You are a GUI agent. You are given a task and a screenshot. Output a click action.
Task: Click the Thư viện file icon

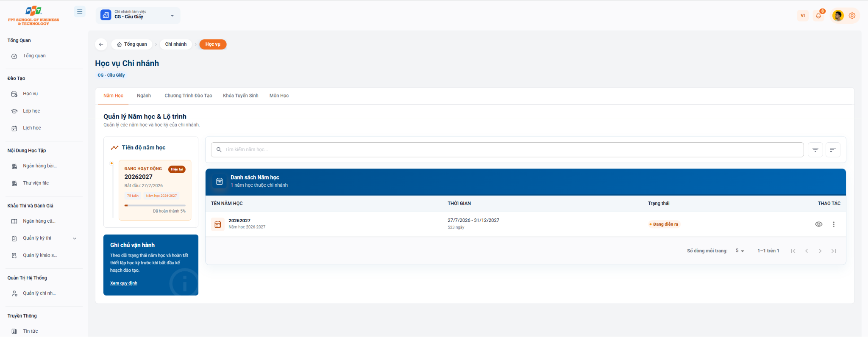click(14, 183)
